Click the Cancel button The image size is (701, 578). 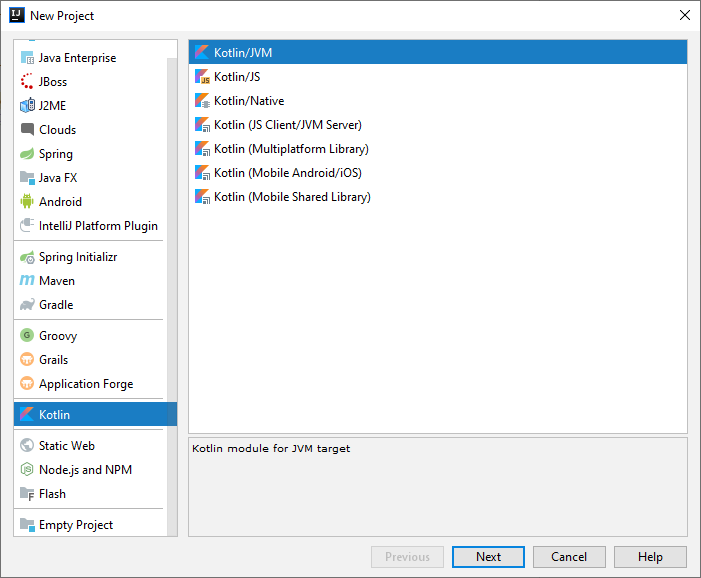[x=569, y=557]
